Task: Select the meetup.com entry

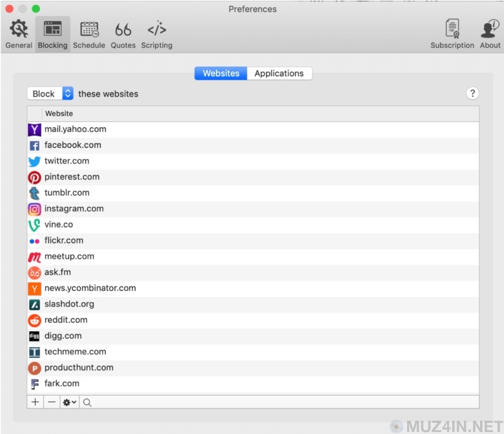Action: pos(253,256)
